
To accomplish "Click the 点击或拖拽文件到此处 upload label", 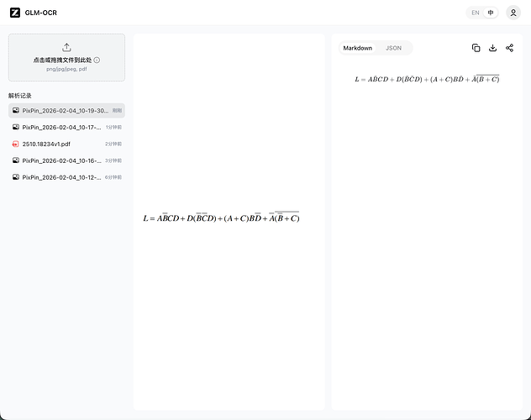I will coord(62,60).
